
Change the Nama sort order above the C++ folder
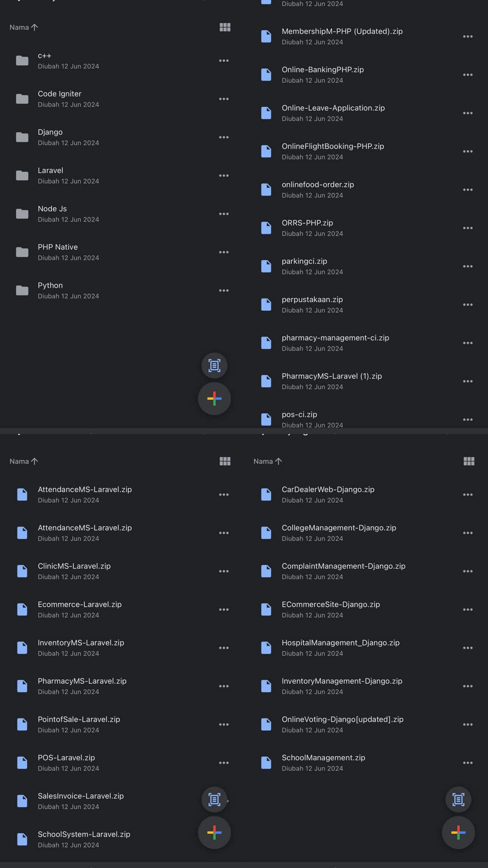coord(24,27)
